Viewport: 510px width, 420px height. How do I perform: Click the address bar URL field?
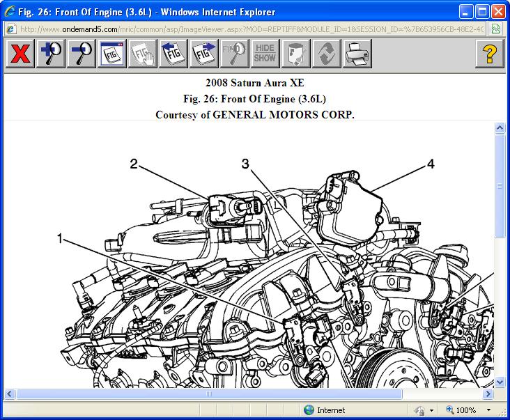pyautogui.click(x=252, y=29)
